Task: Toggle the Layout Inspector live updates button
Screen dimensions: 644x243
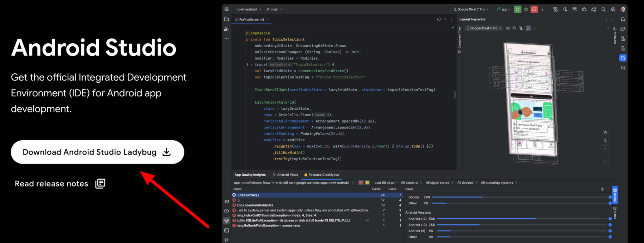Action: 528,28
